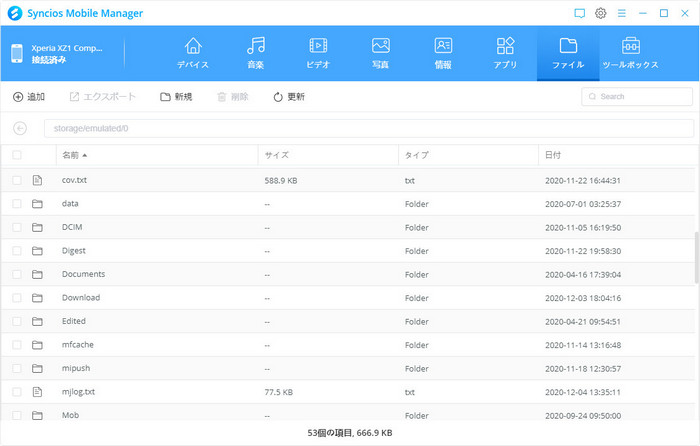This screenshot has width=700, height=446.
Task: Select the Download folder name
Action: [x=81, y=298]
